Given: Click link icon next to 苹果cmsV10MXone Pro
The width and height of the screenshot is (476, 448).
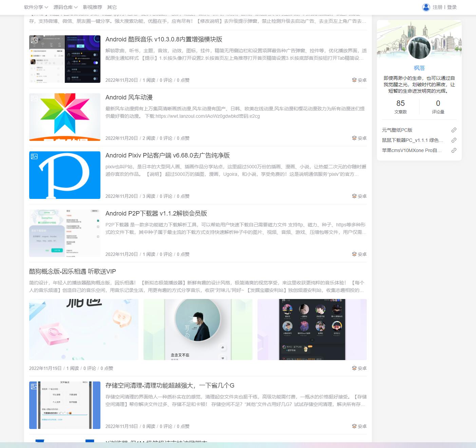Looking at the screenshot, I should coord(454,150).
